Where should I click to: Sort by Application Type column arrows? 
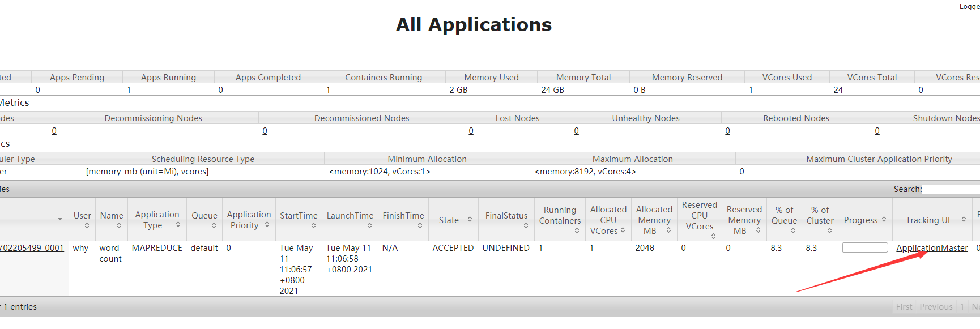(178, 225)
